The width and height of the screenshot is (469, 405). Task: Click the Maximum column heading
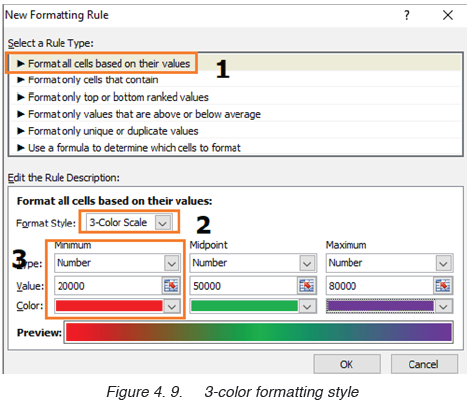pos(346,245)
